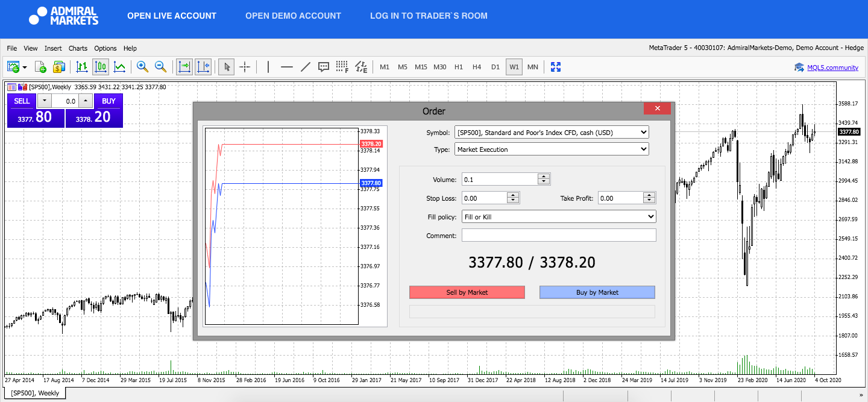This screenshot has width=868, height=402.
Task: Select the vertical line drawing tool
Action: click(x=268, y=66)
